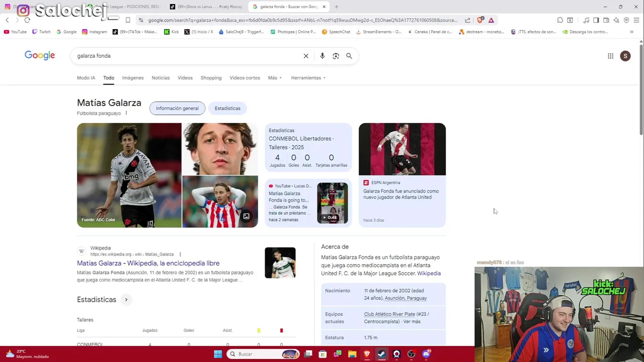Viewport: 644px width, 362px height.
Task: Go back to the previous page
Action: click(x=7, y=20)
